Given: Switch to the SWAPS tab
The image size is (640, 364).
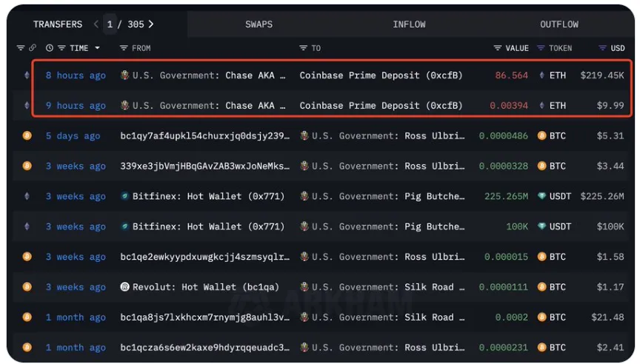Looking at the screenshot, I should pos(259,24).
